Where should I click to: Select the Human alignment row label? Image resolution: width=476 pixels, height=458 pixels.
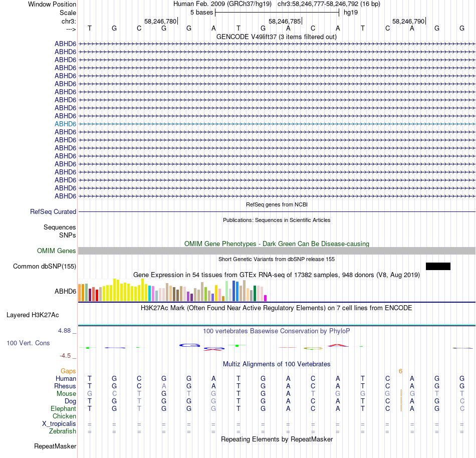(x=66, y=378)
